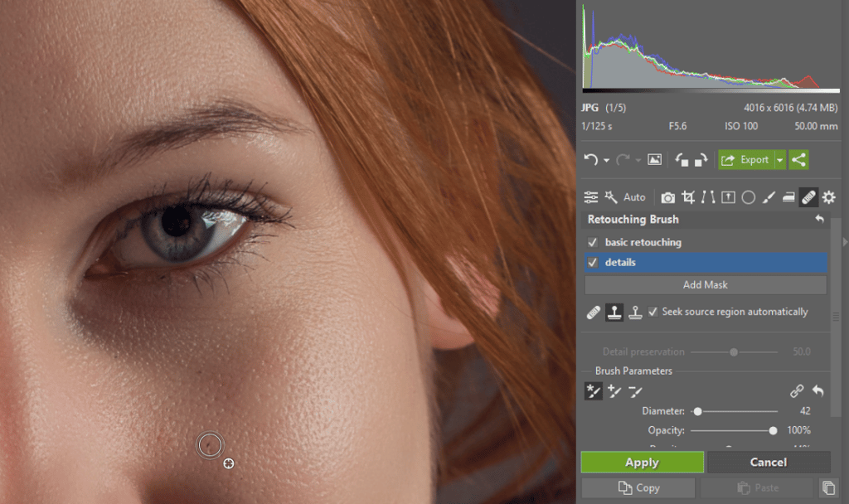This screenshot has height=504, width=849.
Task: Open the adjustment sliders panel icon
Action: [x=590, y=197]
